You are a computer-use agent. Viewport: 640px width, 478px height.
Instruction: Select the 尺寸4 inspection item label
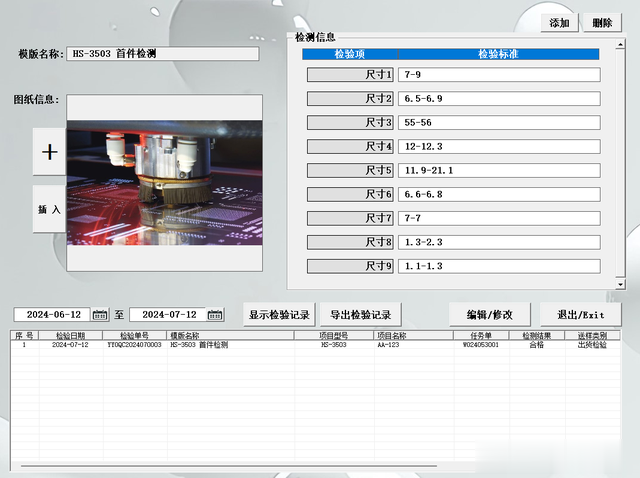[350, 147]
